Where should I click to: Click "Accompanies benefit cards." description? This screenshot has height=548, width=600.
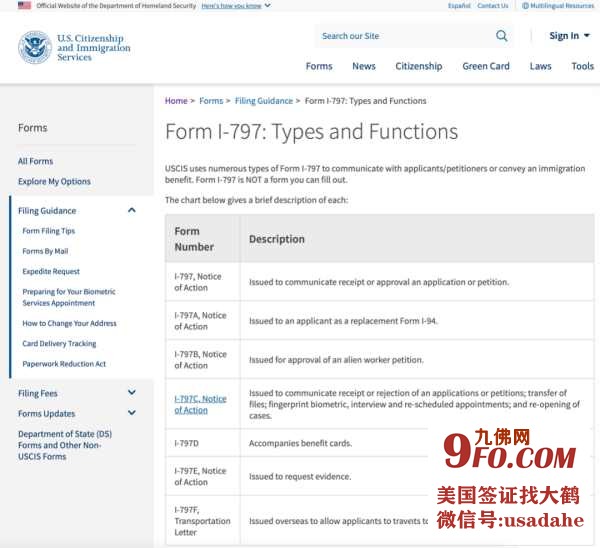[300, 443]
